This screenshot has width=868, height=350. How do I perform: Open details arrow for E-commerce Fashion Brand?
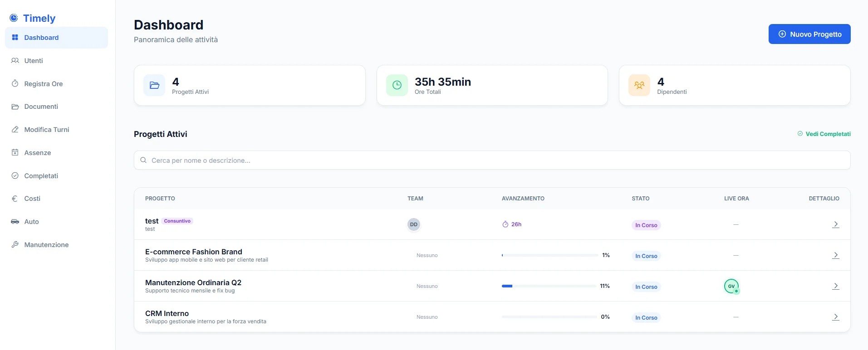(x=836, y=255)
